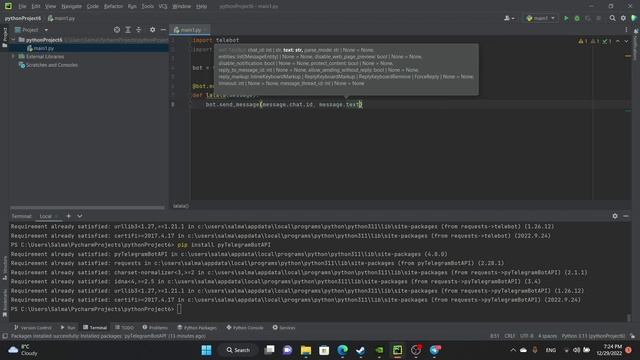Hide the Terminal panel
The width and height of the screenshot is (640, 360).
coord(626,216)
